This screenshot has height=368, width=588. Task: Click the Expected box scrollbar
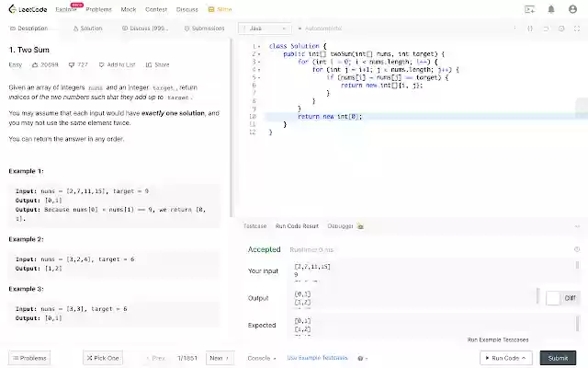click(x=577, y=324)
